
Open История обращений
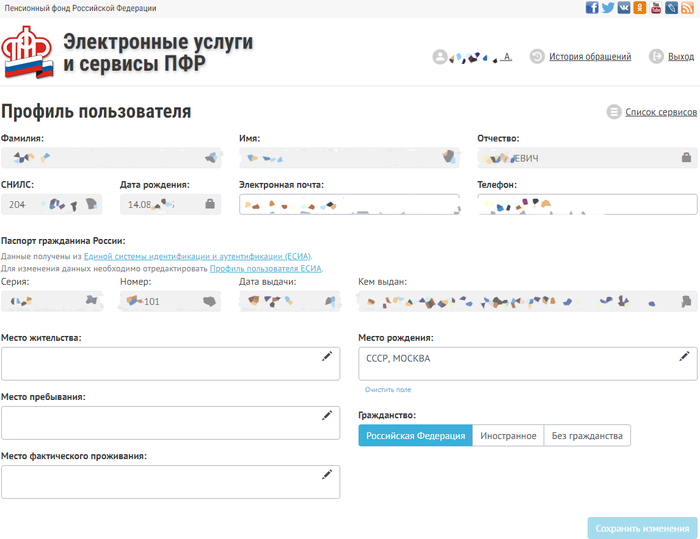pos(589,57)
